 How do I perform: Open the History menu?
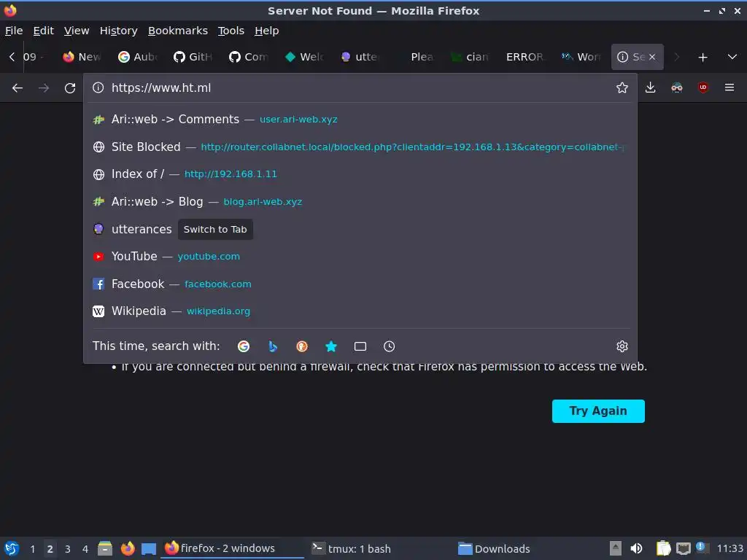click(x=119, y=31)
